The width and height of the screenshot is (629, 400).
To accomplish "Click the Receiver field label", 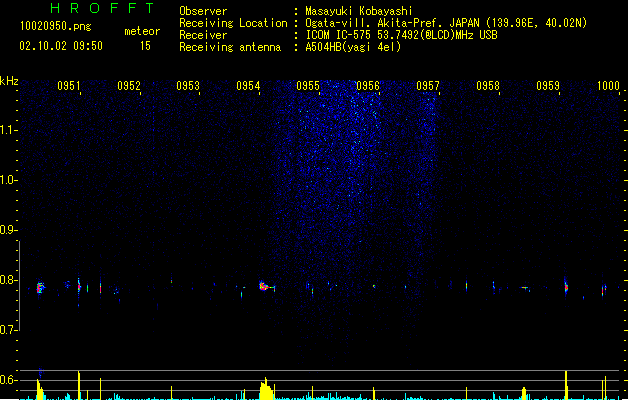I will (x=203, y=35).
